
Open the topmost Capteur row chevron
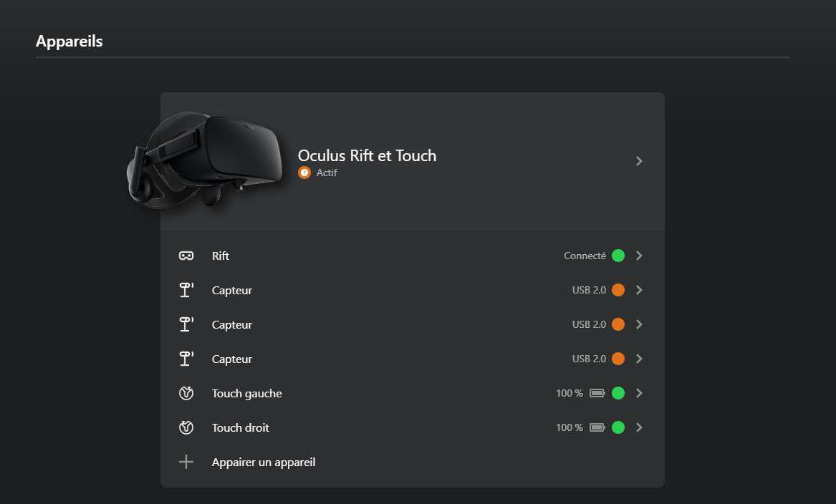coord(639,290)
